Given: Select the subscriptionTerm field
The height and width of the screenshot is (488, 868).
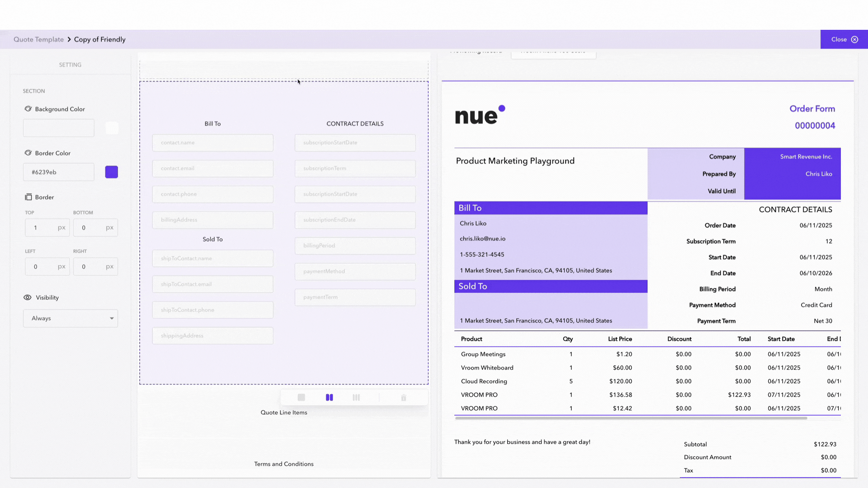Looking at the screenshot, I should coord(355,169).
